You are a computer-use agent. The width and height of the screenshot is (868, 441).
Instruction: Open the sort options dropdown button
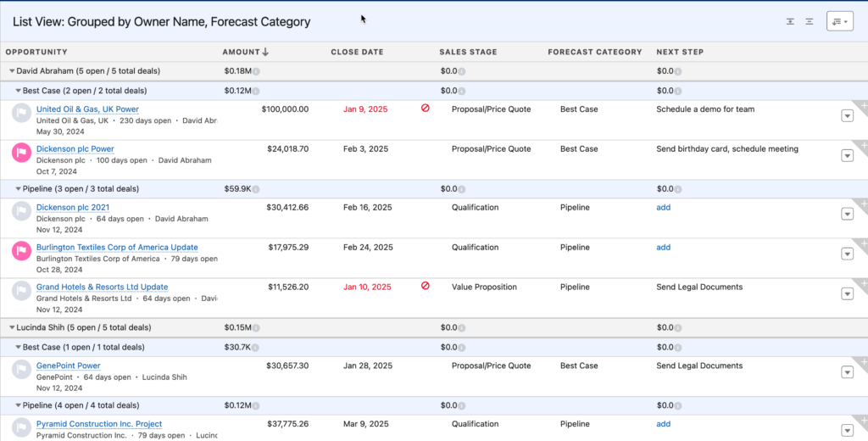(x=839, y=22)
